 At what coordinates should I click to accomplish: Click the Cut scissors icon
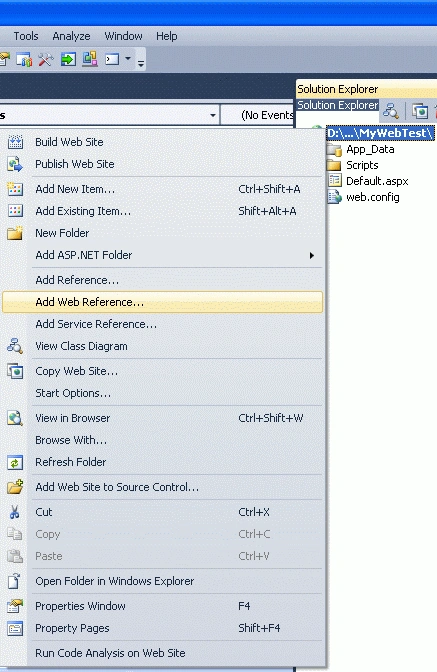click(15, 512)
